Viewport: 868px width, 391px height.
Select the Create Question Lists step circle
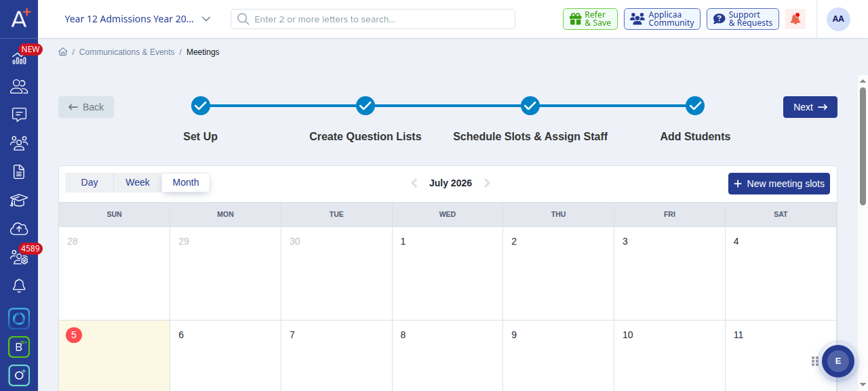[366, 106]
